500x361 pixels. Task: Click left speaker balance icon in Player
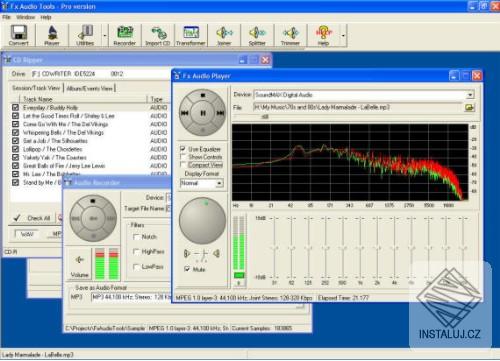pyautogui.click(x=187, y=254)
